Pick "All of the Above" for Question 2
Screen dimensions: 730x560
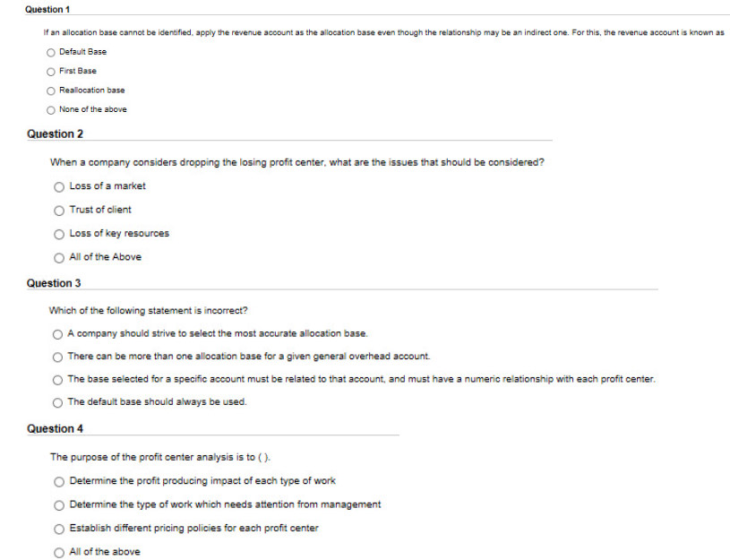pos(57,257)
